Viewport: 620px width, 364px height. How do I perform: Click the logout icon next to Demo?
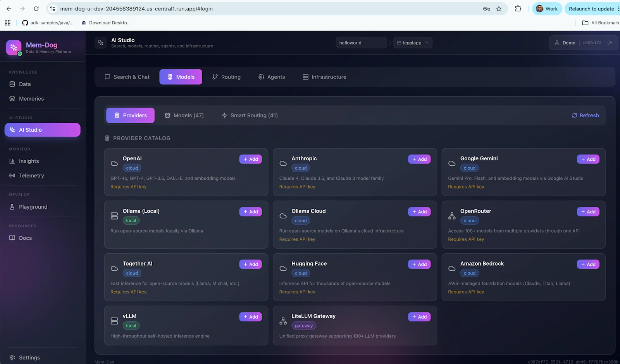[610, 43]
